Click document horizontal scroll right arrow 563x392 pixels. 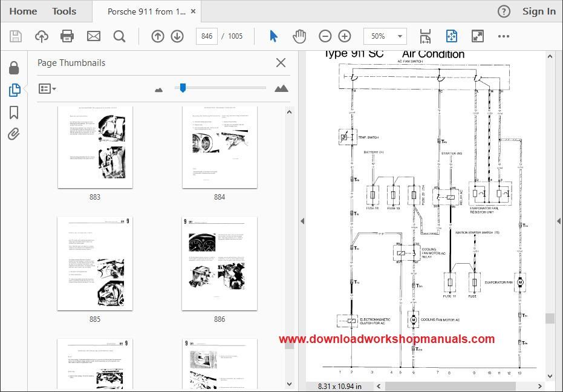pyautogui.click(x=539, y=386)
